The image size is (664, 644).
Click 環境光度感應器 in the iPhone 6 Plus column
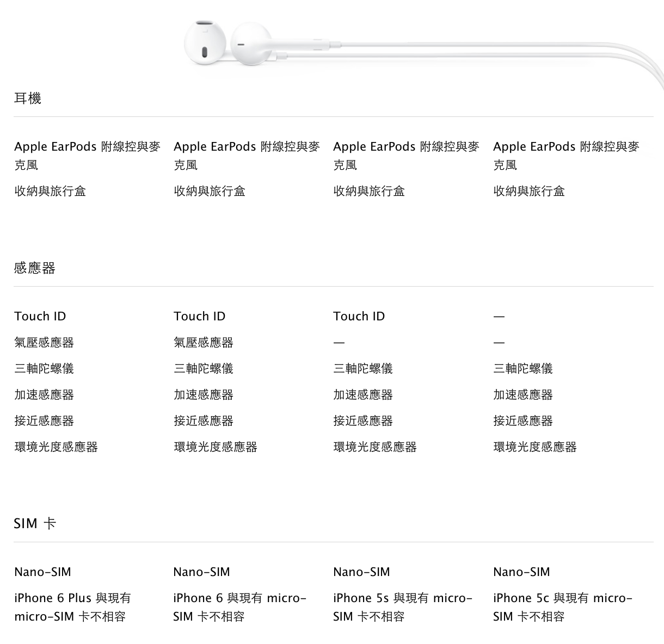pos(56,447)
